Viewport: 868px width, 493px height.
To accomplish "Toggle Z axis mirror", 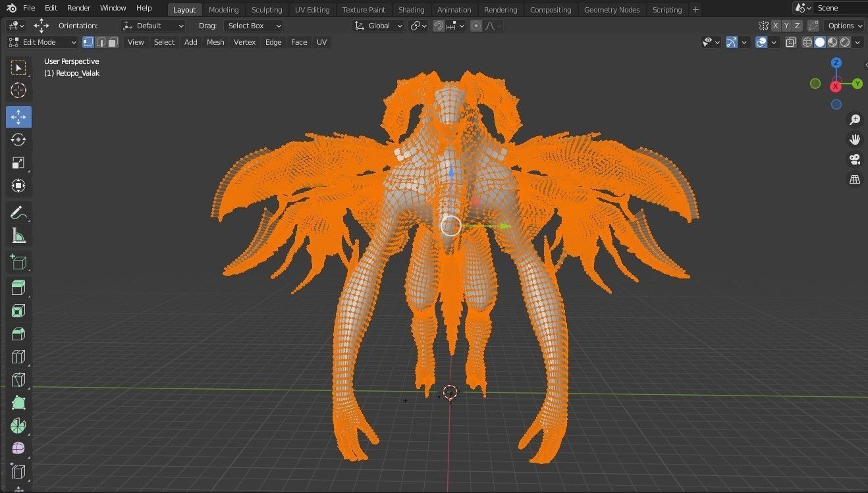I will pos(797,26).
